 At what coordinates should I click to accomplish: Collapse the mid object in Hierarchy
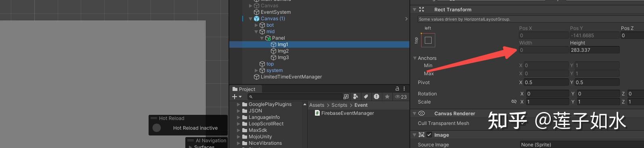(256, 32)
